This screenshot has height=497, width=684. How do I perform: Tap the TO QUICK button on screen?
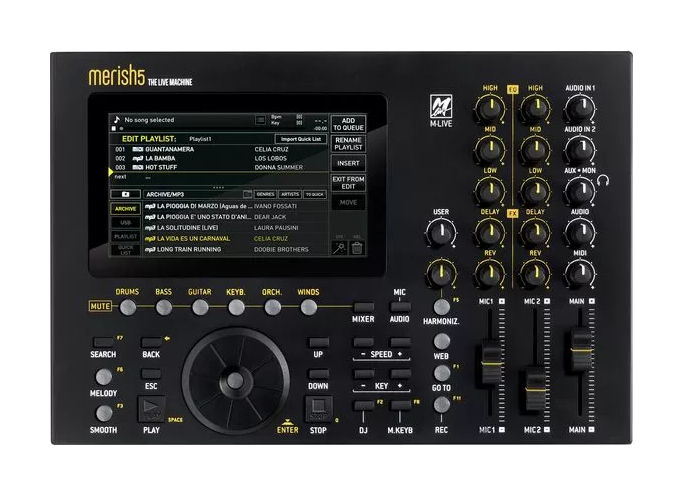pos(315,194)
